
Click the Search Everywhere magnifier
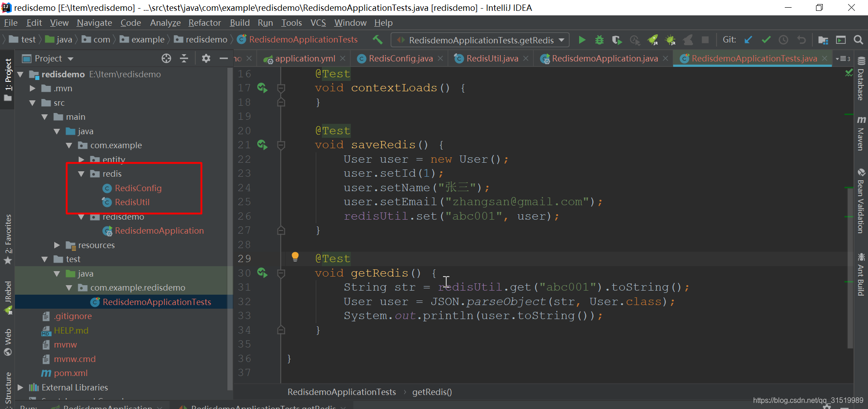click(x=858, y=40)
